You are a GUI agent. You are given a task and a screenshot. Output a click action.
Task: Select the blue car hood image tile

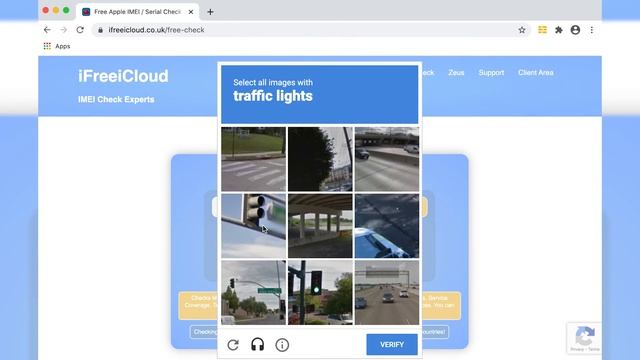(387, 226)
